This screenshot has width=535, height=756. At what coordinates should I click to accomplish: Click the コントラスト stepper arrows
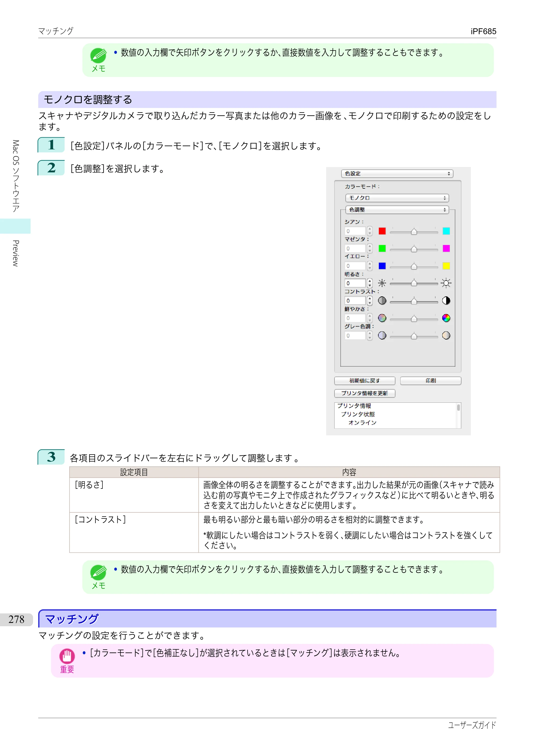click(370, 301)
